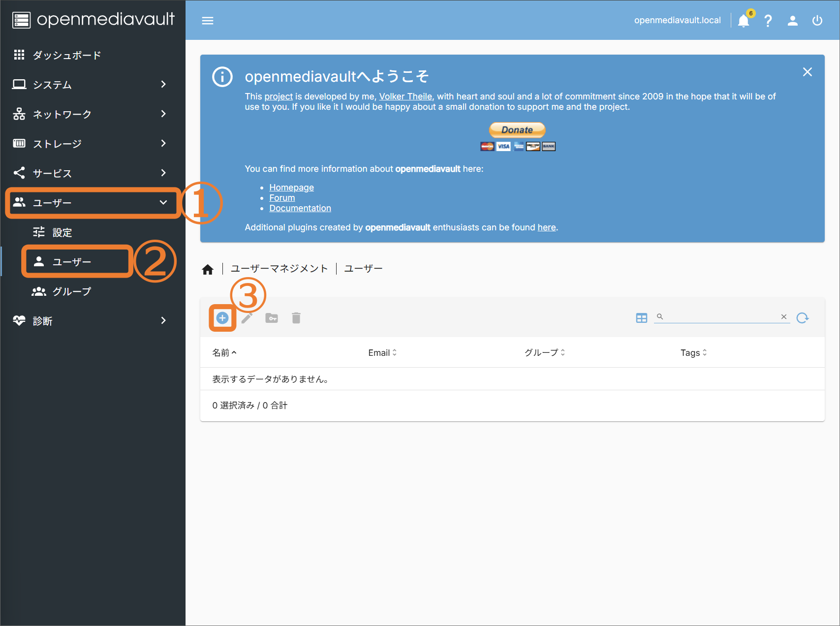This screenshot has width=840, height=626.
Task: Clear the search field with X icon
Action: (784, 317)
